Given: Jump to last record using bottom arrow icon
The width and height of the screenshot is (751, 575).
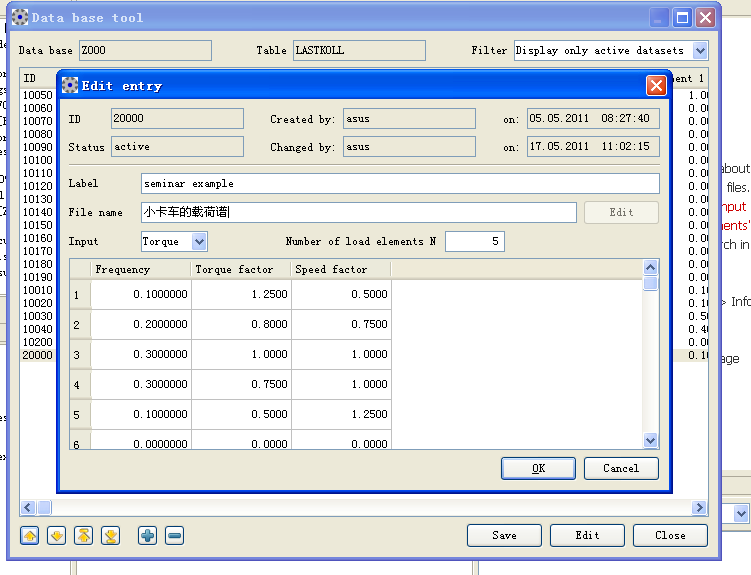Looking at the screenshot, I should [x=111, y=536].
